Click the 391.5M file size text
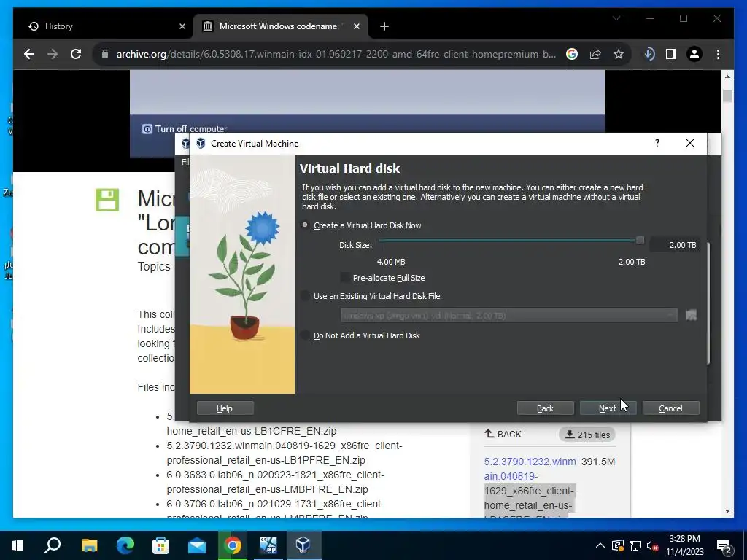This screenshot has height=560, width=747. [598, 462]
